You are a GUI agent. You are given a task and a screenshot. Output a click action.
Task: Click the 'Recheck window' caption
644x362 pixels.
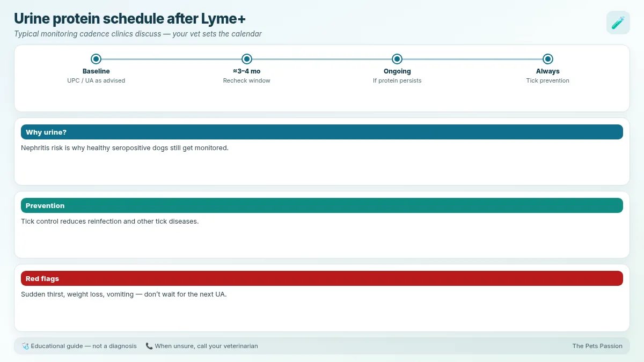(247, 80)
